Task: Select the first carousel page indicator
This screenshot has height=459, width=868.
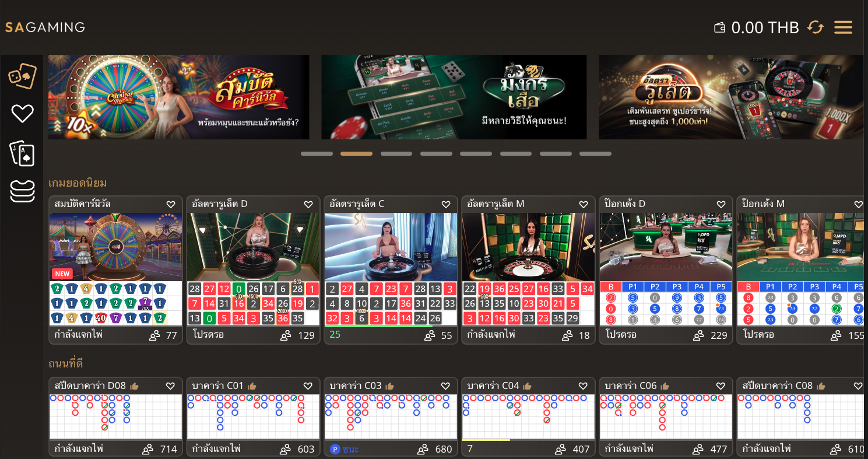Action: (317, 154)
